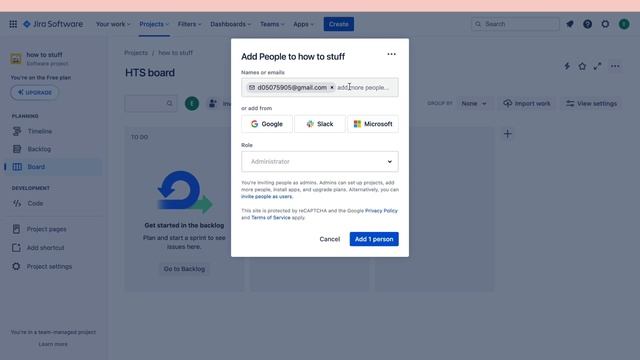This screenshot has height=360, width=640.
Task: Click the header Search field
Action: [x=515, y=24]
